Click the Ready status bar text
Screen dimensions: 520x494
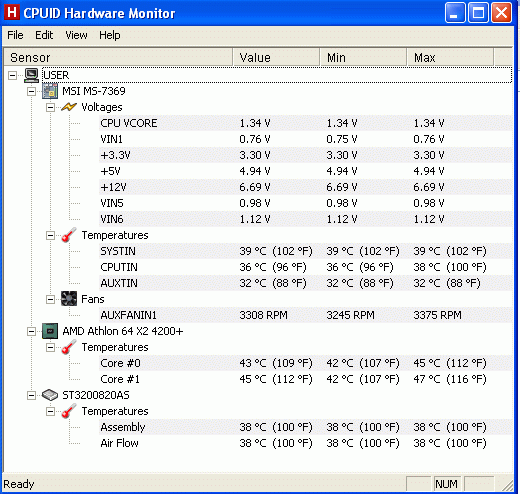tap(19, 484)
